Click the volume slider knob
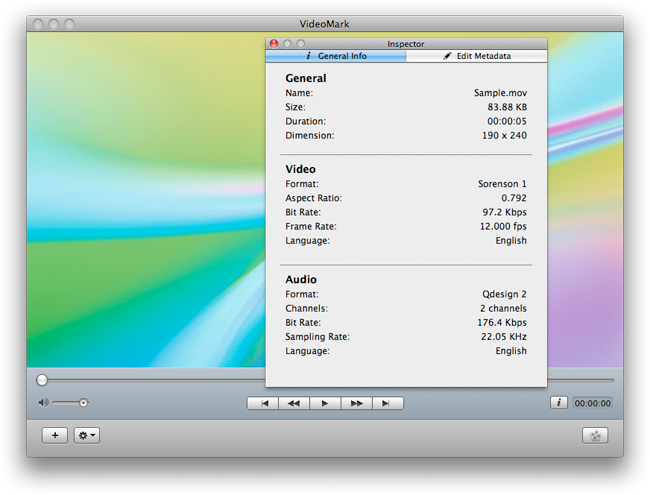 [x=84, y=403]
